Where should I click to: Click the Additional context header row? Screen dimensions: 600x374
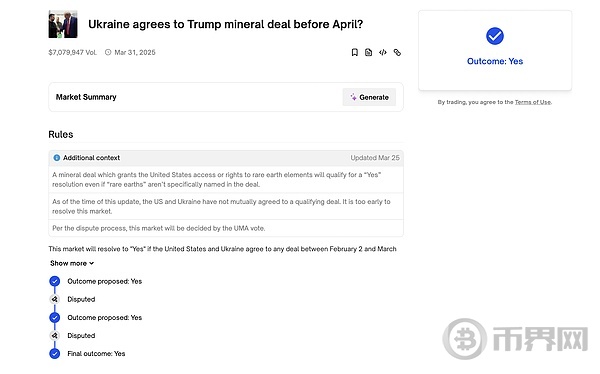226,158
